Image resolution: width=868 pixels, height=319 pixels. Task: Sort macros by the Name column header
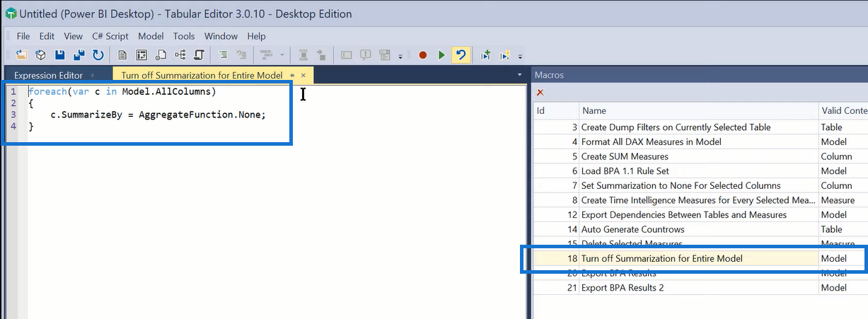click(698, 110)
